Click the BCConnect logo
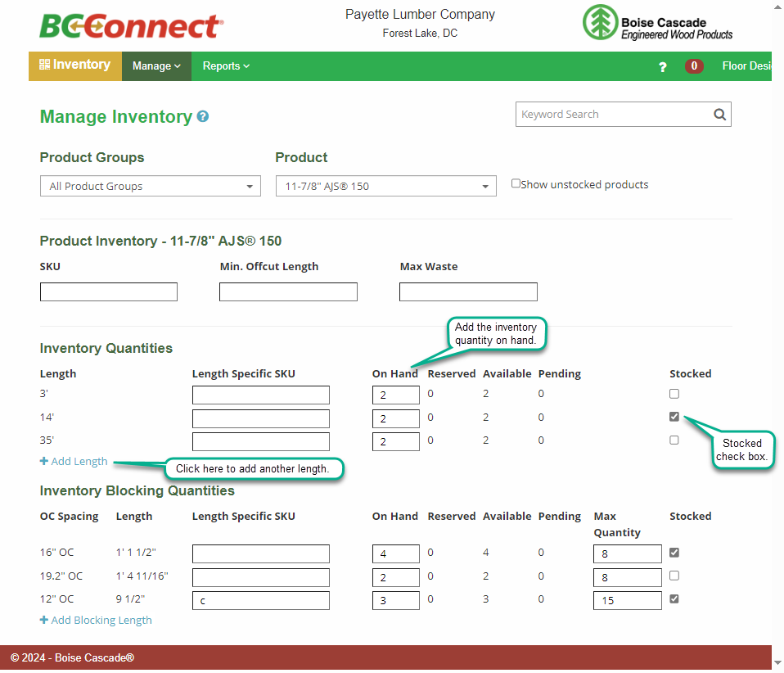This screenshot has width=784, height=673. pos(131,26)
